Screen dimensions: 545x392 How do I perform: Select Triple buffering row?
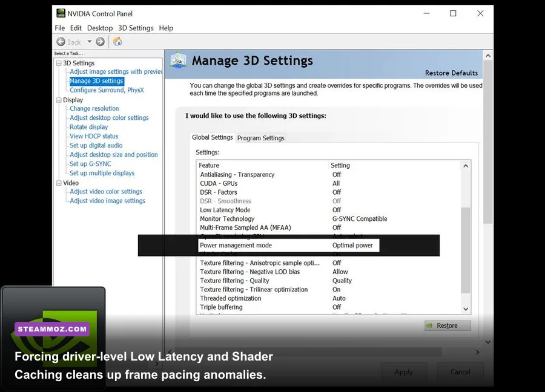pos(328,307)
